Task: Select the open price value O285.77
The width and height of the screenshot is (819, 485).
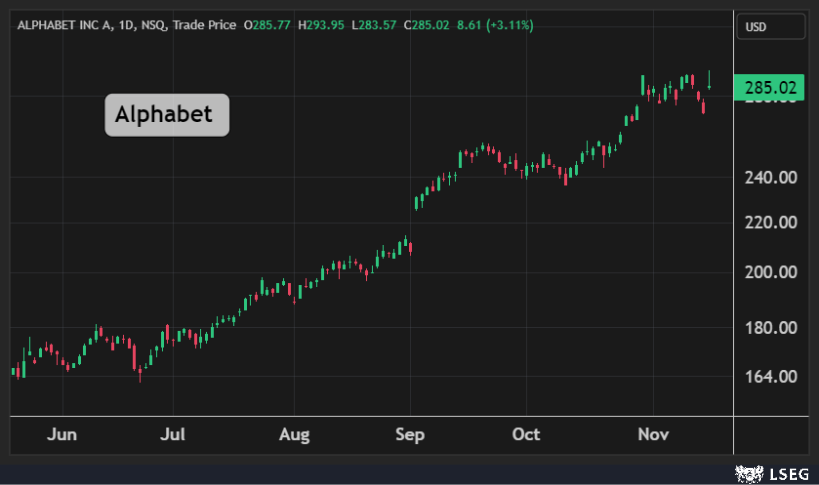Action: [267, 24]
